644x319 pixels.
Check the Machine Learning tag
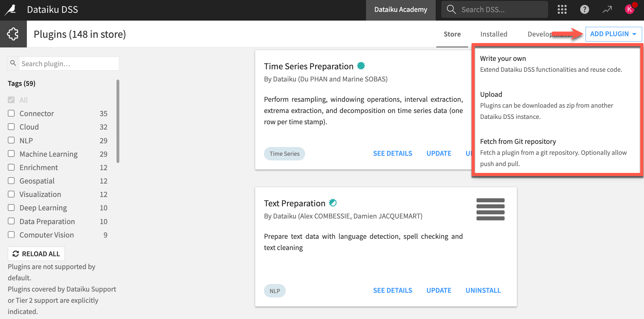tap(11, 154)
